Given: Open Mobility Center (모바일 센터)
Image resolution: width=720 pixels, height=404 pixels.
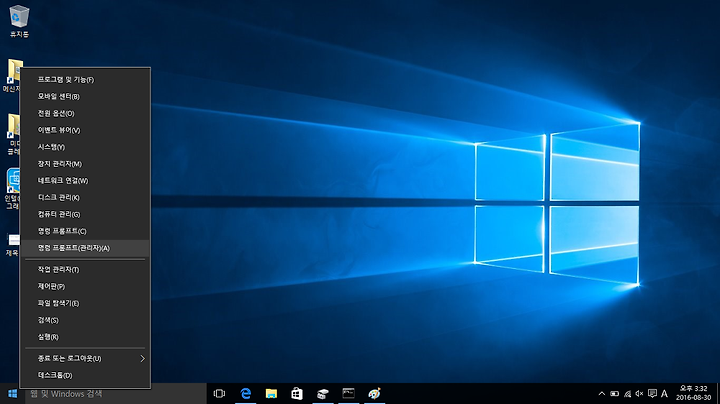Looking at the screenshot, I should point(85,96).
